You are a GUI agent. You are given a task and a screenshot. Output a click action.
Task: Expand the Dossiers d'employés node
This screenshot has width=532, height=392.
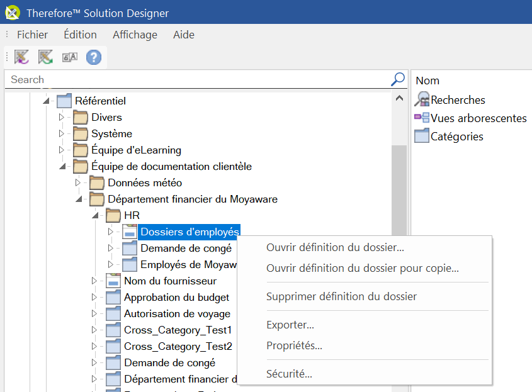click(x=110, y=232)
